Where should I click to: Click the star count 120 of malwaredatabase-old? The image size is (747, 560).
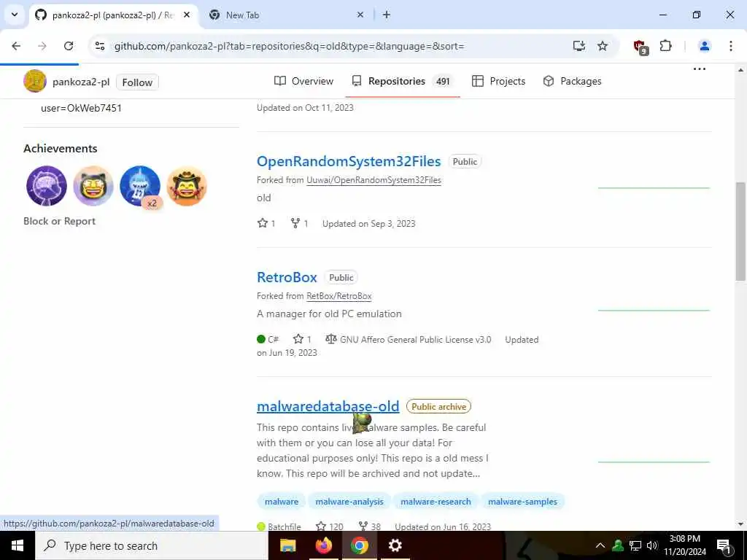pos(330,526)
